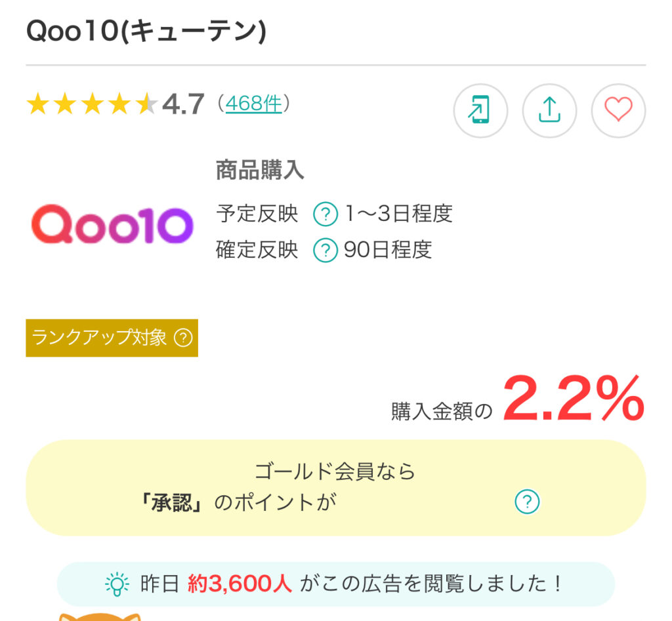
Task: Open help icon next to 確定反映
Action: 325,250
